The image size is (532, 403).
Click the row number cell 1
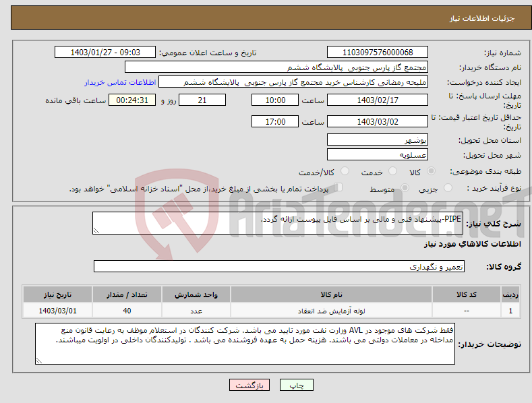(x=510, y=311)
